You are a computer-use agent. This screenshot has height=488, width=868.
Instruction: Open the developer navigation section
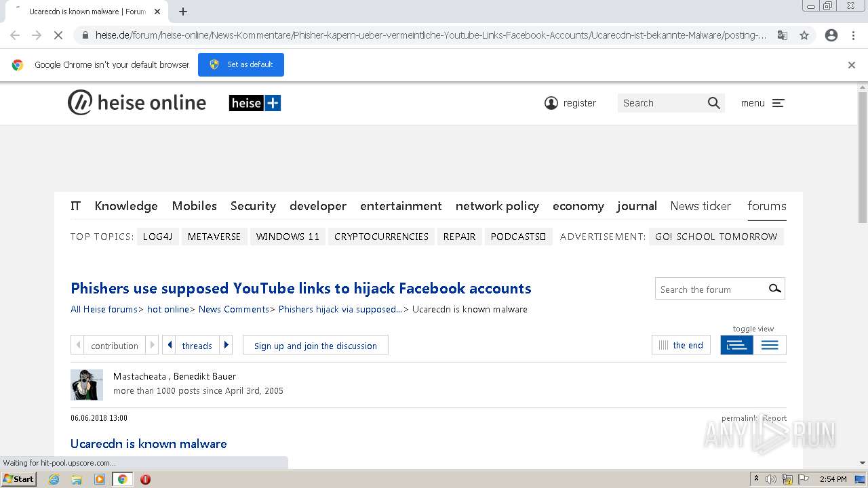click(318, 206)
